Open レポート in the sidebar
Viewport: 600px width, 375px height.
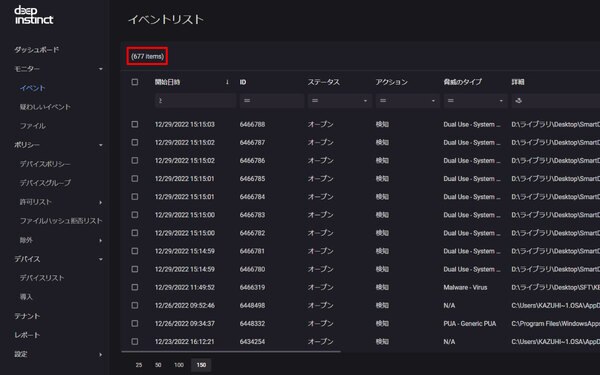pyautogui.click(x=27, y=335)
